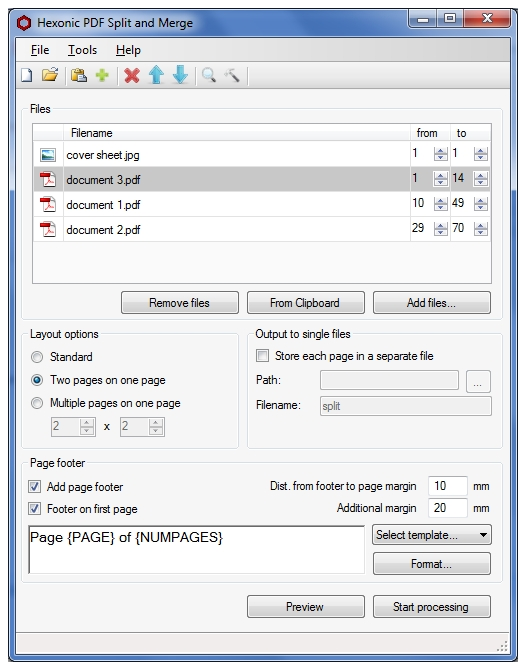
Task: Click the New document toolbar icon
Action: (27, 76)
